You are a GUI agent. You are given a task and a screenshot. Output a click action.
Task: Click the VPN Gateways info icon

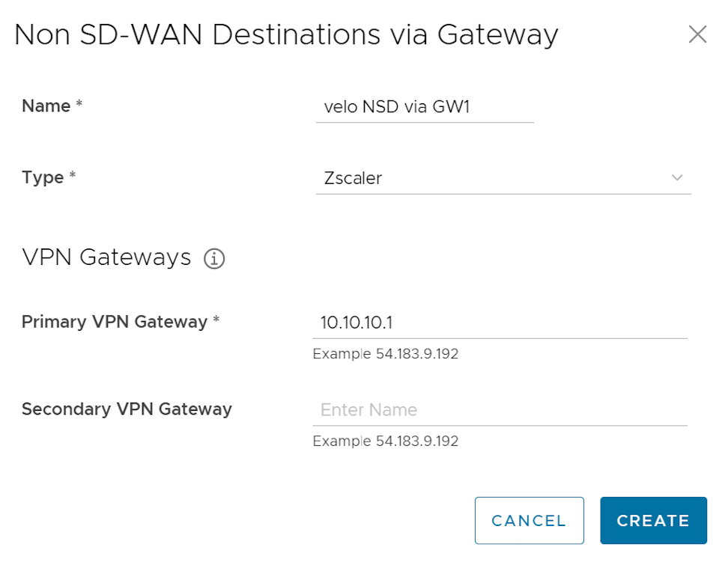pyautogui.click(x=214, y=259)
